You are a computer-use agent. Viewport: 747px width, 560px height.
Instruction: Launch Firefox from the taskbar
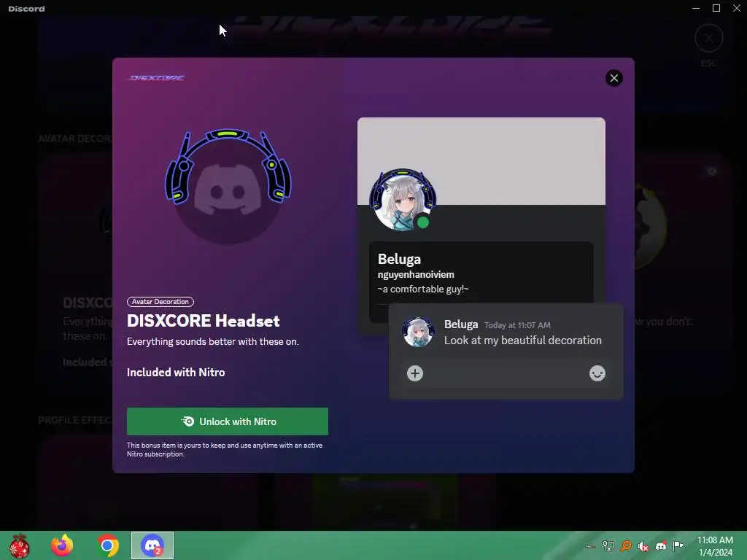[x=63, y=545]
